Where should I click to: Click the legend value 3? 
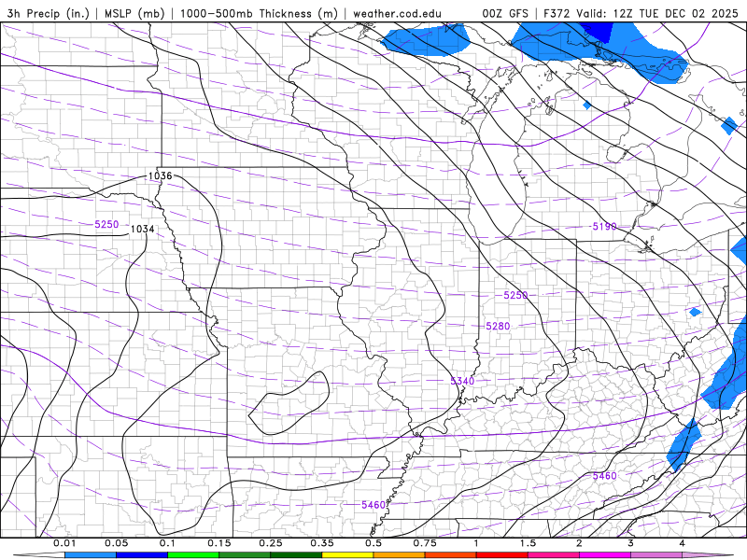pyautogui.click(x=630, y=543)
